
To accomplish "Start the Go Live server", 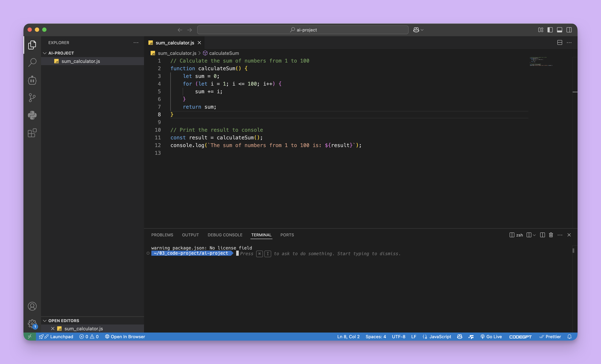I will 491,336.
